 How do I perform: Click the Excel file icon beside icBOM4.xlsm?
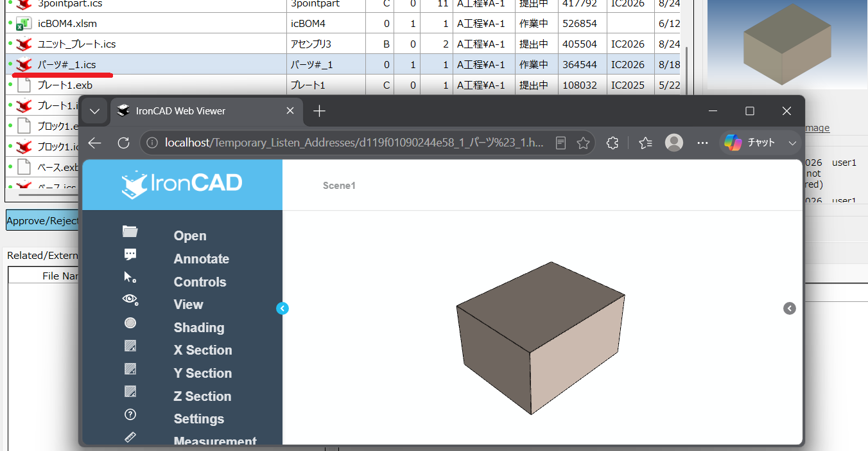pyautogui.click(x=24, y=24)
